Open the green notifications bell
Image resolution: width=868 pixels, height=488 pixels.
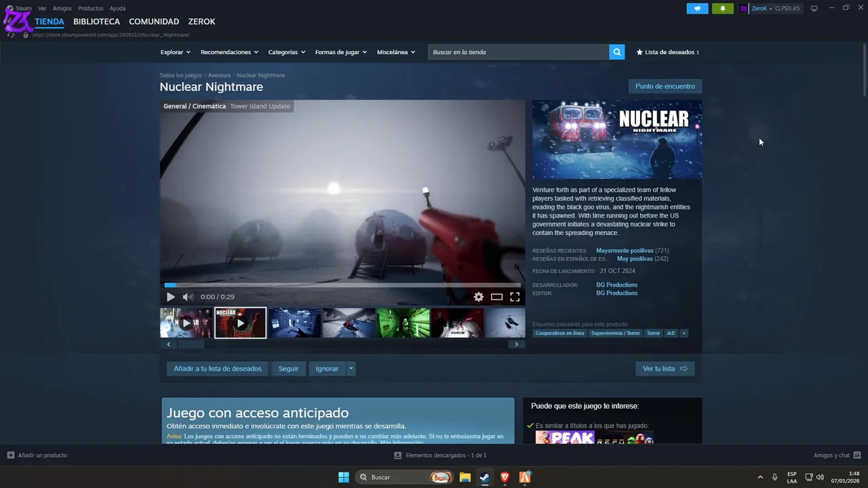click(x=722, y=8)
